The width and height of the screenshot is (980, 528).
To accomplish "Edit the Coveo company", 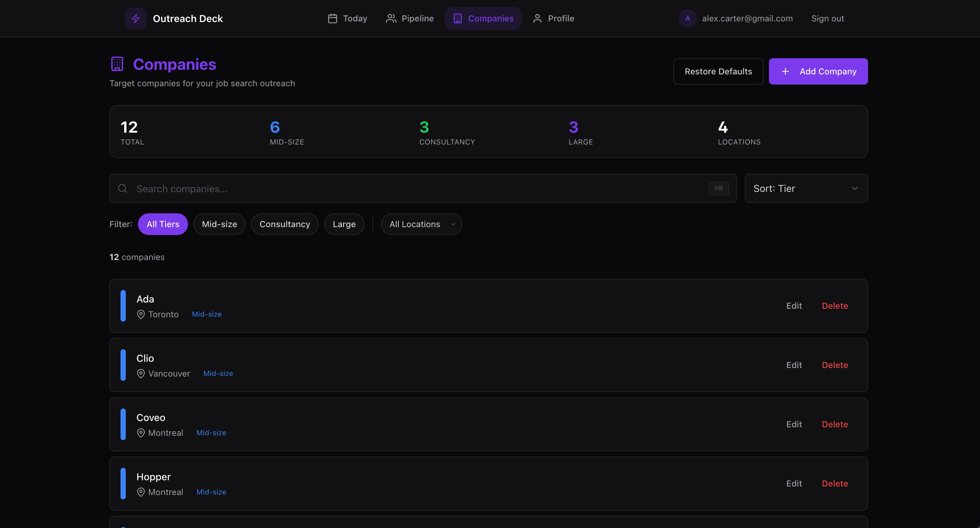I will (794, 425).
